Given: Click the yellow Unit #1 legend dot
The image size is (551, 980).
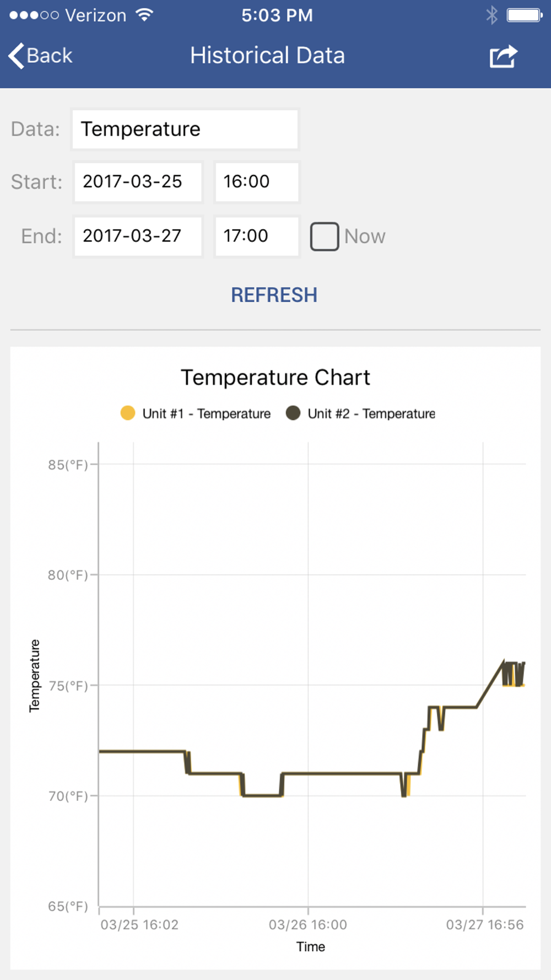Looking at the screenshot, I should (x=128, y=413).
